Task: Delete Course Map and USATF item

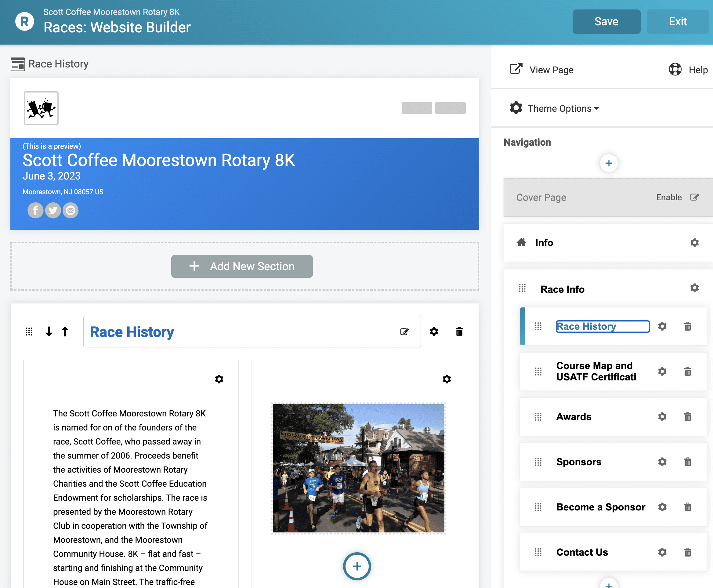Action: 688,372
